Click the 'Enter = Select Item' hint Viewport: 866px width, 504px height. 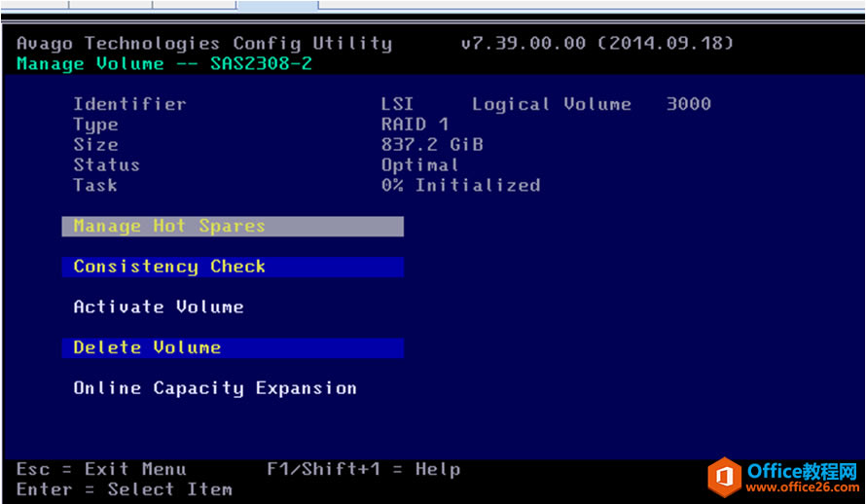125,489
